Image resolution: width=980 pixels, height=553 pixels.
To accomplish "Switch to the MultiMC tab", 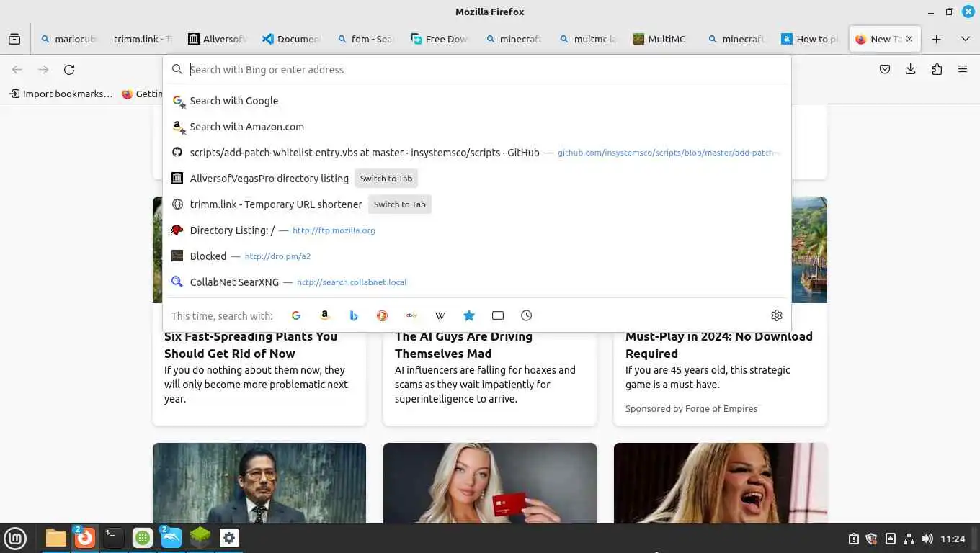I will click(x=662, y=39).
